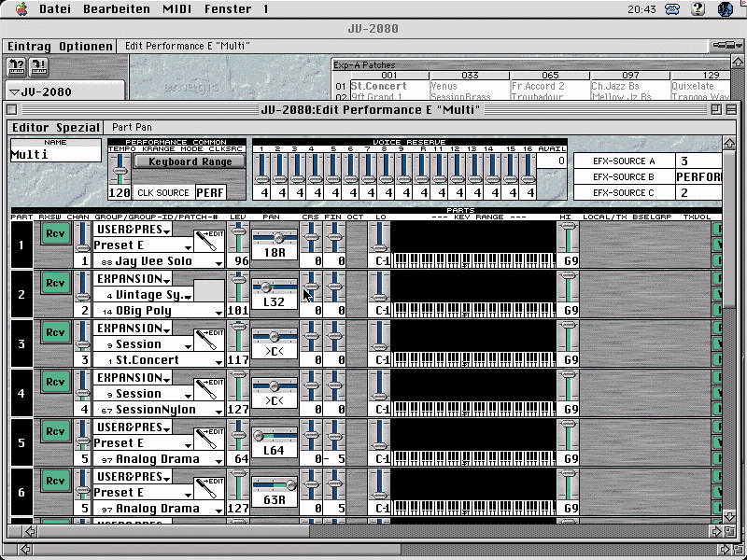Click the Edit Performance window's vertical scrollbar thumb
This screenshot has width=747, height=560.
pos(729,229)
